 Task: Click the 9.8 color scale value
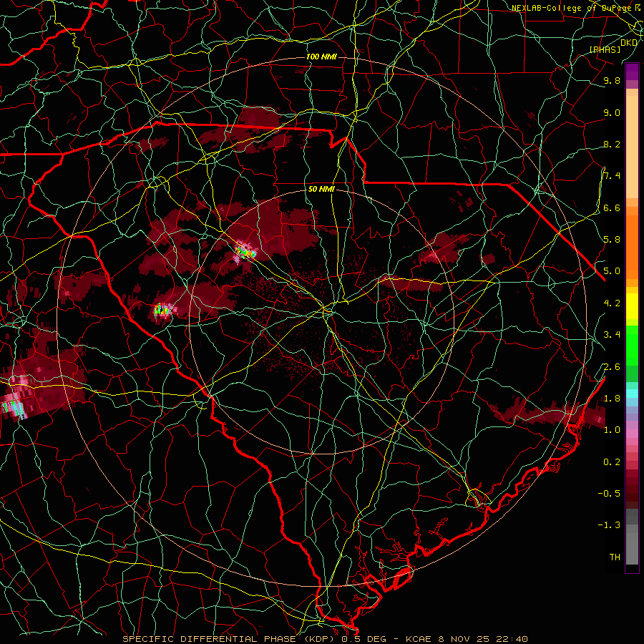(612, 81)
